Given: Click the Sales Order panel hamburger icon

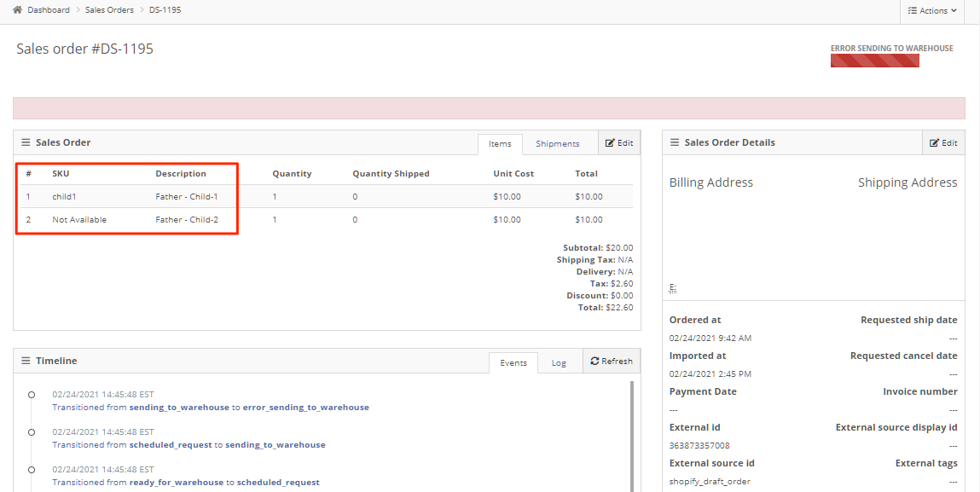Looking at the screenshot, I should pos(26,142).
